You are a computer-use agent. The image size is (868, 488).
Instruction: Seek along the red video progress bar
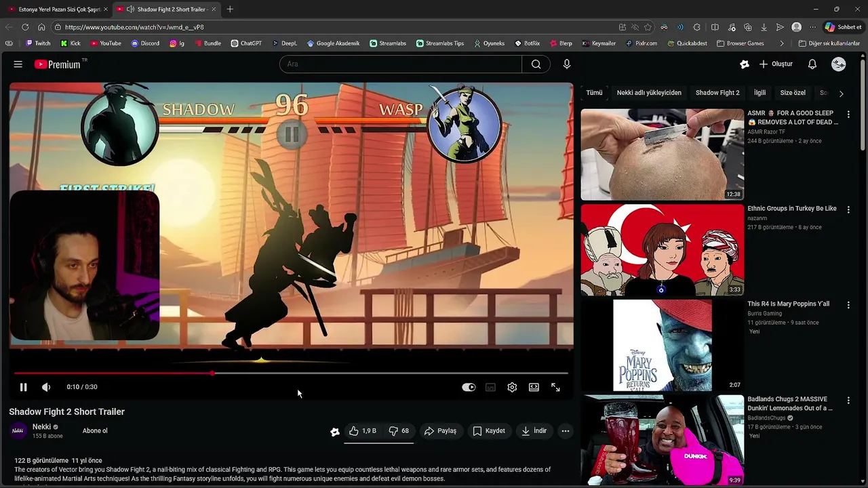click(291, 373)
